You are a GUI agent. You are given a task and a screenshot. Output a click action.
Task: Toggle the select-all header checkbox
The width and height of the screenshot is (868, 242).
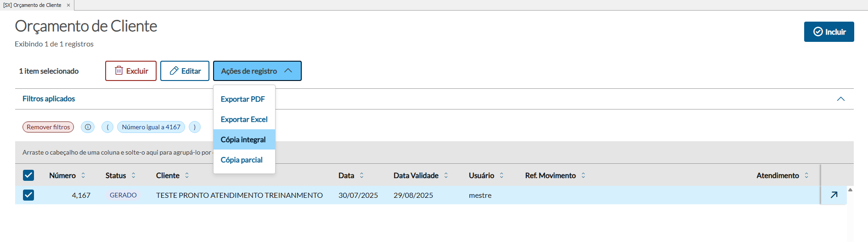click(28, 175)
